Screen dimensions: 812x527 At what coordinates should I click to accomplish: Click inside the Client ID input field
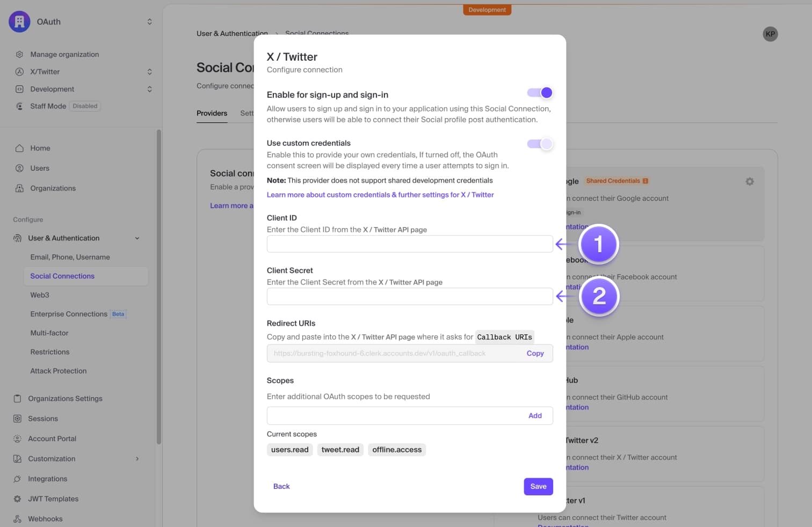[410, 244]
